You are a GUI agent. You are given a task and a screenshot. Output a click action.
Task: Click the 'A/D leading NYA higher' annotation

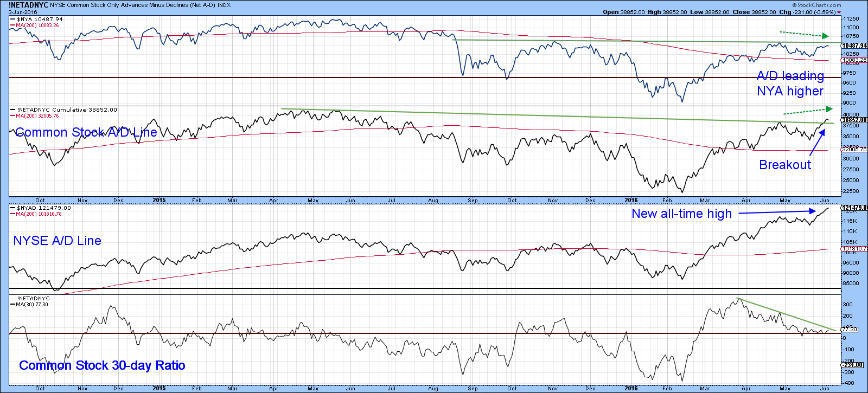click(790, 83)
